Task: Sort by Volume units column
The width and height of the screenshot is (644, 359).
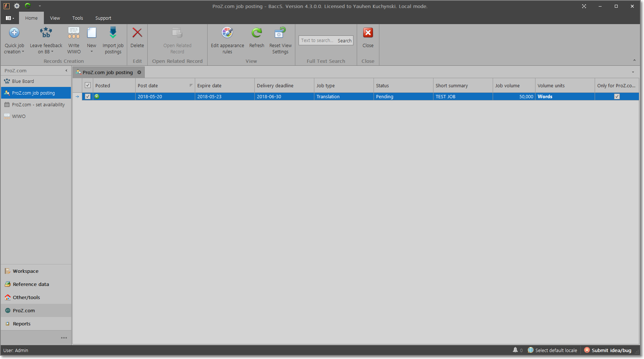Action: (565, 85)
